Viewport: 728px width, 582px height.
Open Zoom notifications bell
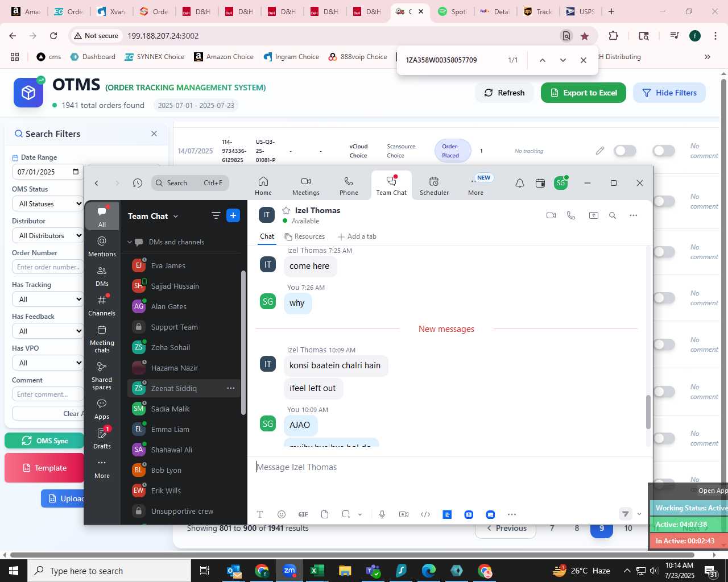pos(520,183)
